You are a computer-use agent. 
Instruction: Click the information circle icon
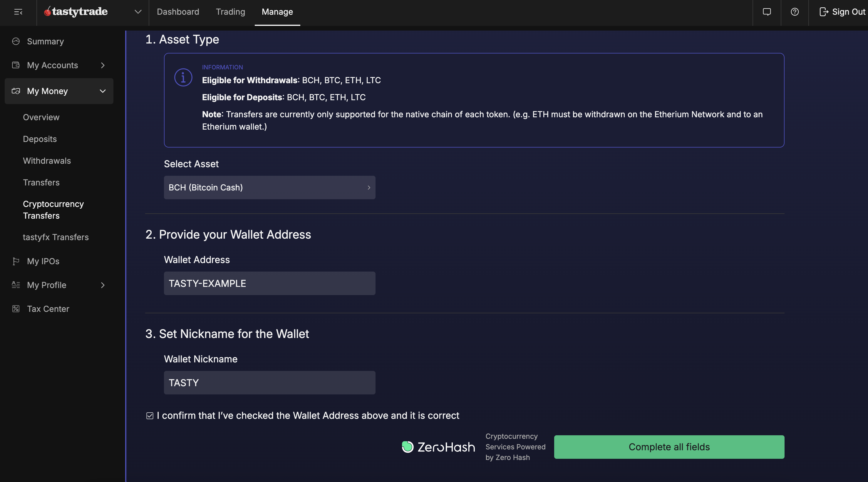click(x=183, y=78)
